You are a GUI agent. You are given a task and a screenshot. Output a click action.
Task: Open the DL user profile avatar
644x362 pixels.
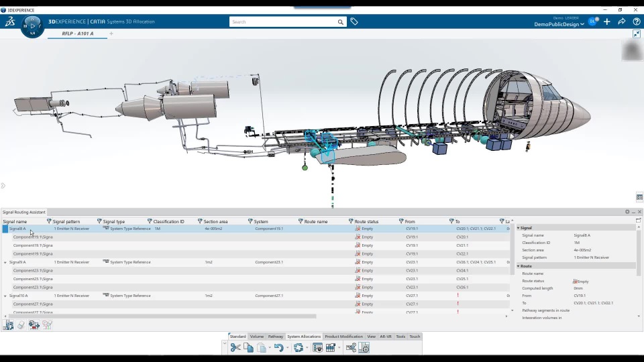[x=592, y=21]
